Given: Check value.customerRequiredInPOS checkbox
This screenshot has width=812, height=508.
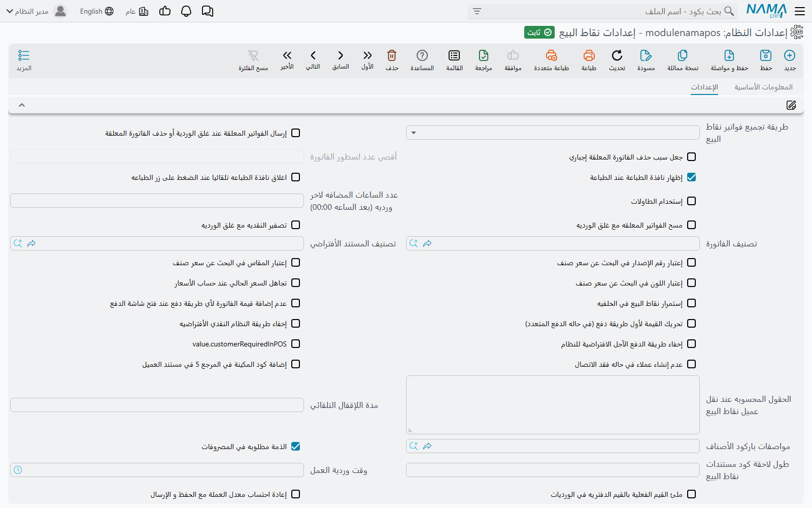Looking at the screenshot, I should (296, 344).
